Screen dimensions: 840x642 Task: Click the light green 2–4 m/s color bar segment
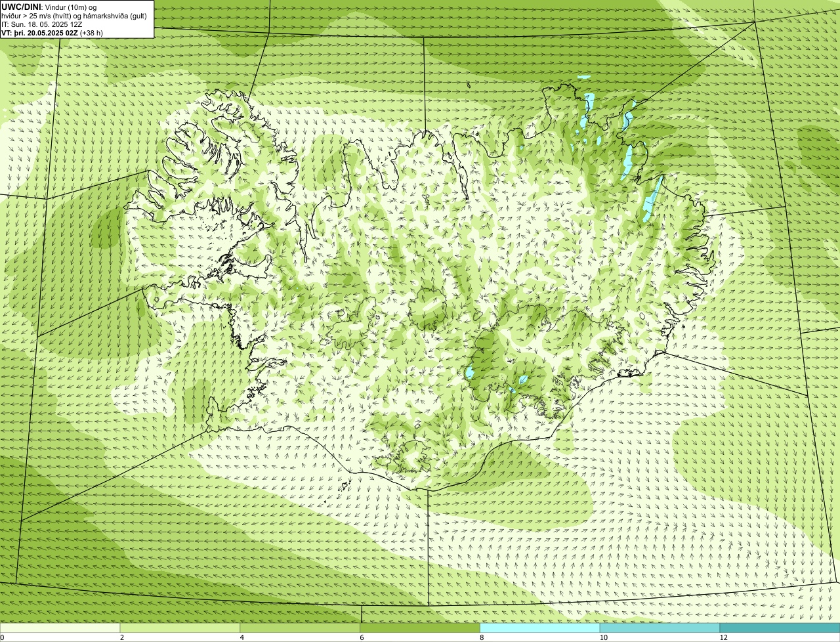pyautogui.click(x=180, y=628)
